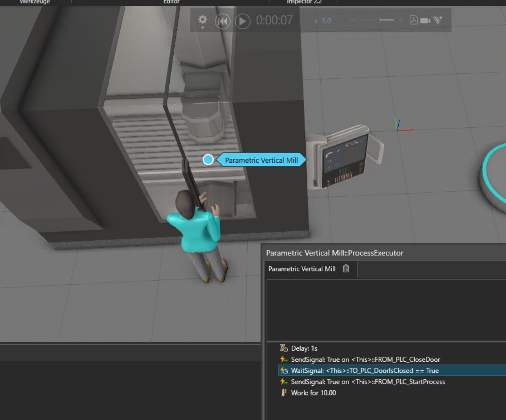Open simulation settings gear dropdown

coord(202,21)
